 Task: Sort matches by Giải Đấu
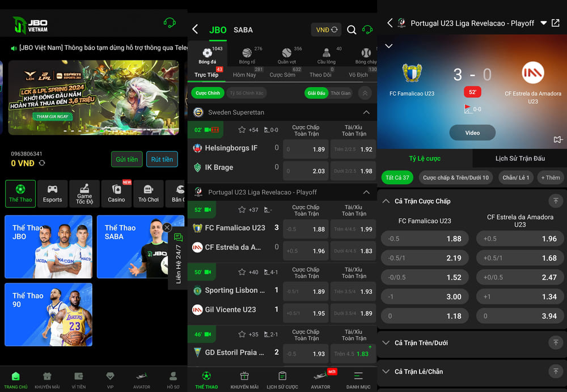(x=316, y=93)
